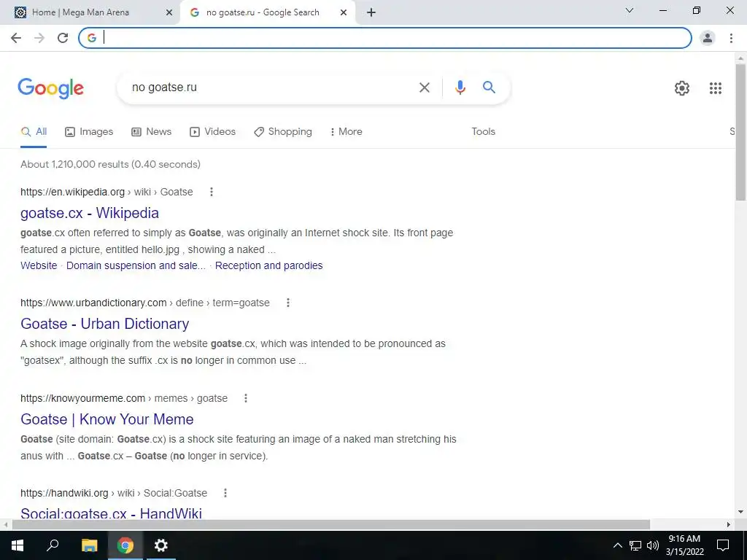Image resolution: width=747 pixels, height=560 pixels.
Task: Submit search with magnifying glass icon
Action: pyautogui.click(x=489, y=87)
